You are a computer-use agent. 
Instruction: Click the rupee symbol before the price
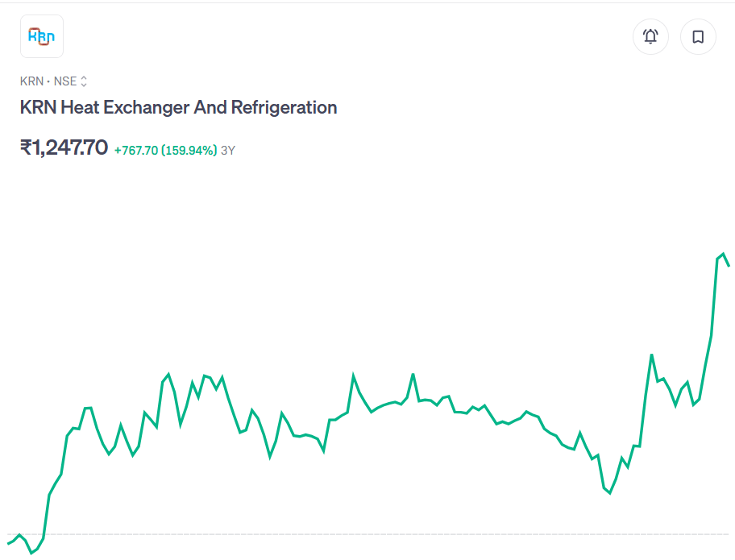coord(25,147)
